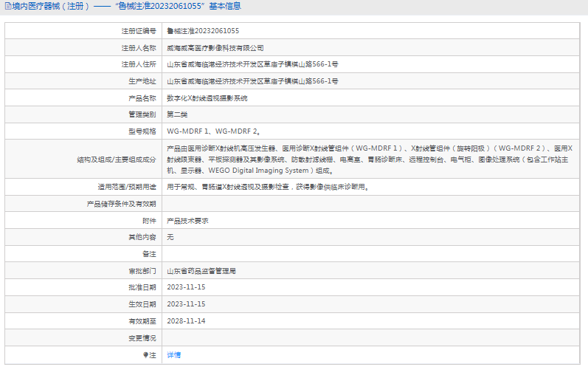Click the page header title 基本信息
The width and height of the screenshot is (588, 367).
click(225, 7)
